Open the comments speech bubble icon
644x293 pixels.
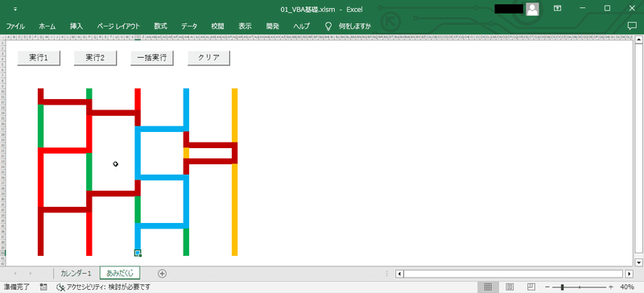[x=632, y=26]
